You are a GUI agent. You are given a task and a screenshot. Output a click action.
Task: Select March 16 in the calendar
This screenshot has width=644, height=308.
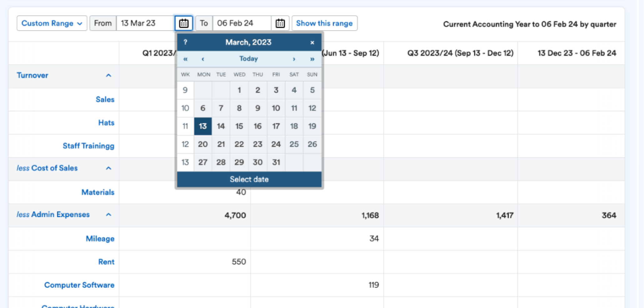click(x=258, y=127)
